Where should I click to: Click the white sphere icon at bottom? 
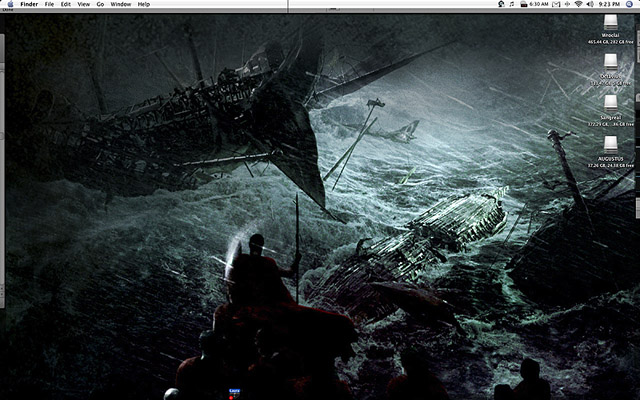(171, 394)
